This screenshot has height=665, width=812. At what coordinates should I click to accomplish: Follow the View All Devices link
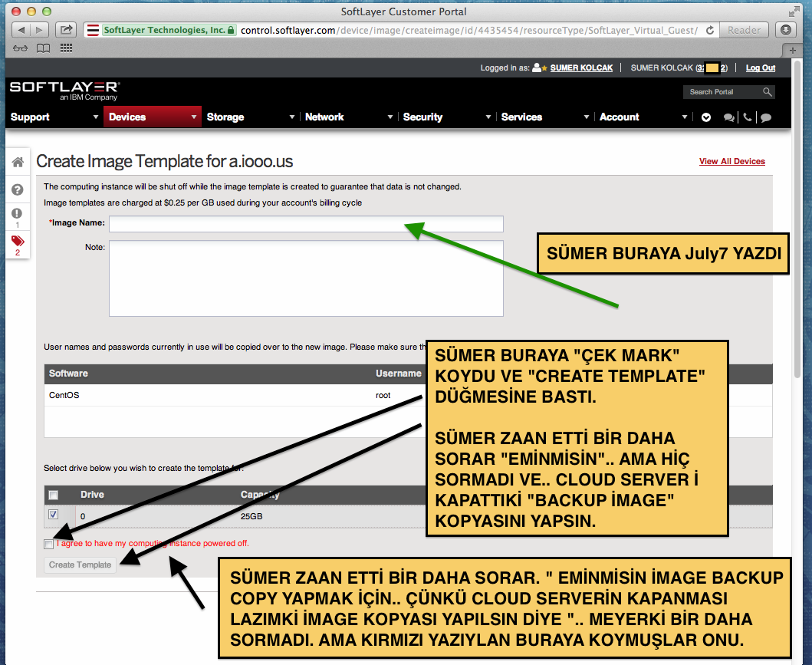[731, 161]
